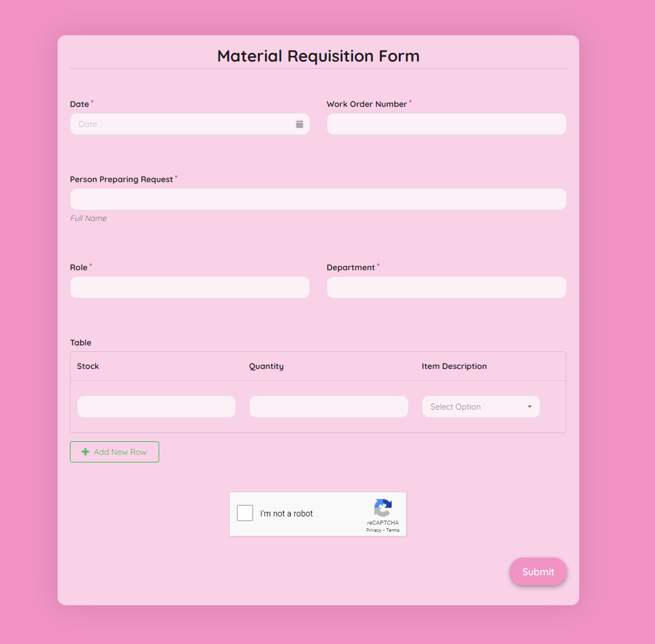
Task: Click the green plus icon
Action: (x=85, y=452)
